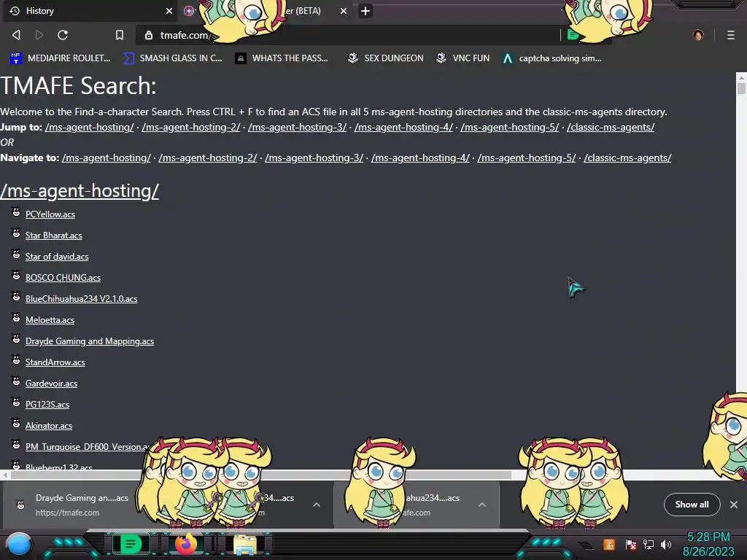Navigate to /ms-agent-hosting-5/ link

click(x=527, y=157)
